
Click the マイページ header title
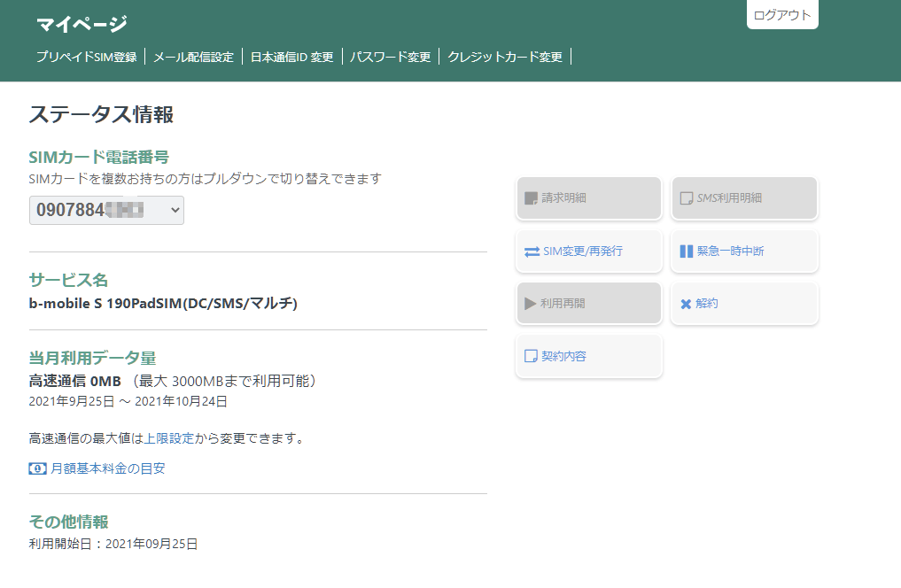pyautogui.click(x=82, y=25)
